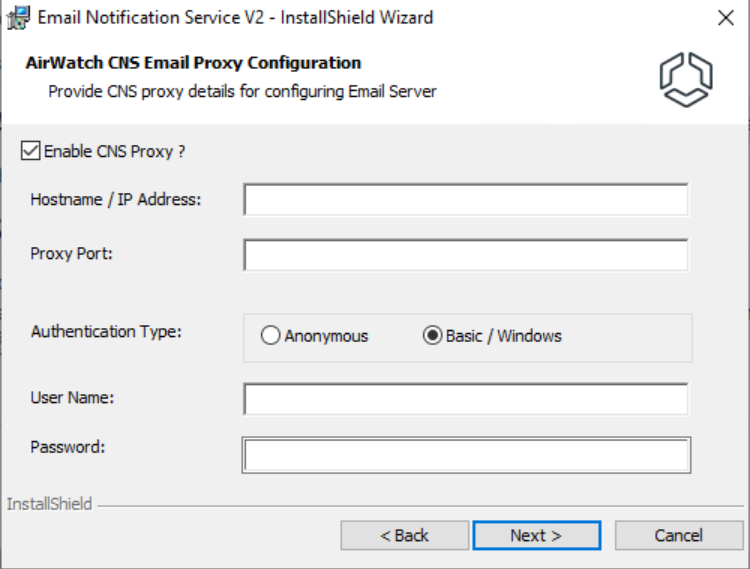Click the 'AirWatch CNS Email Proxy Configuration' heading
Viewport: 750px width, 569px height.
click(x=193, y=63)
